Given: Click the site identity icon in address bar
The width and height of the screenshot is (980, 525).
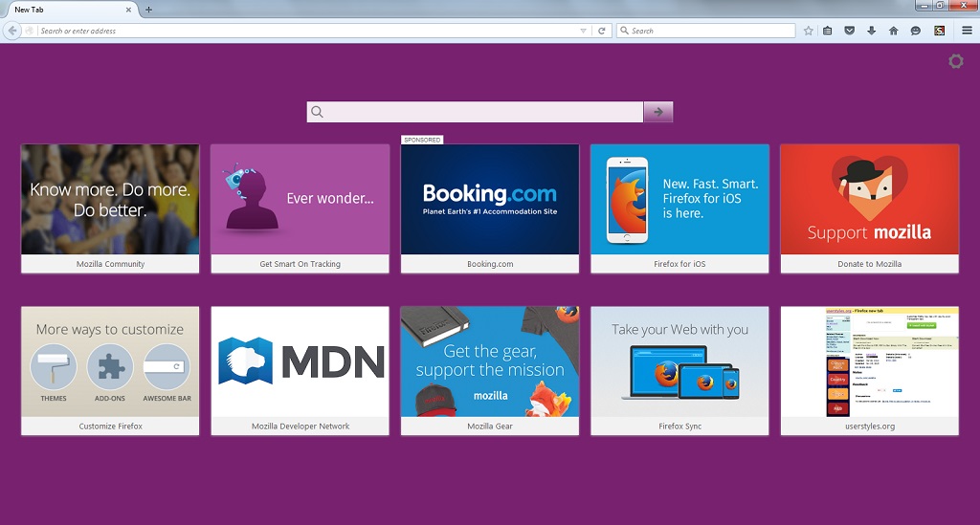Looking at the screenshot, I should tap(30, 31).
